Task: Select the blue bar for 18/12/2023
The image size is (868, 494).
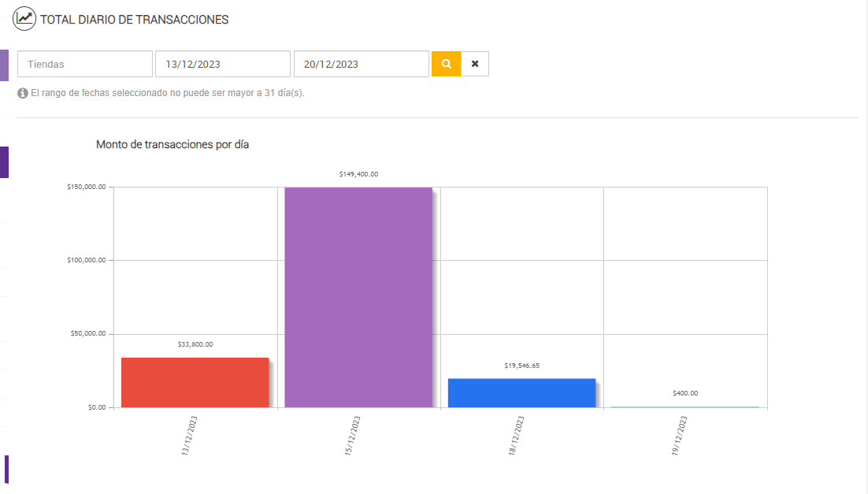Action: click(x=521, y=393)
